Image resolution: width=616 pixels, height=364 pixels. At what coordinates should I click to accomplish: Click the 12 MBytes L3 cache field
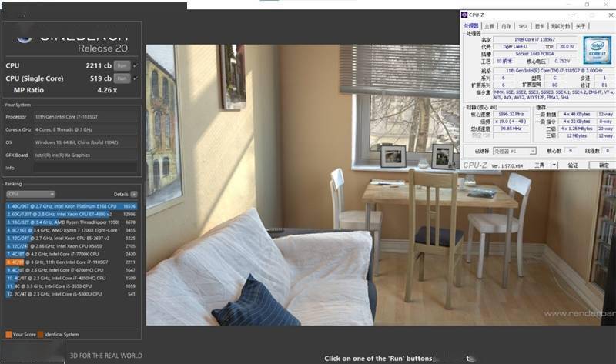pyautogui.click(x=577, y=136)
